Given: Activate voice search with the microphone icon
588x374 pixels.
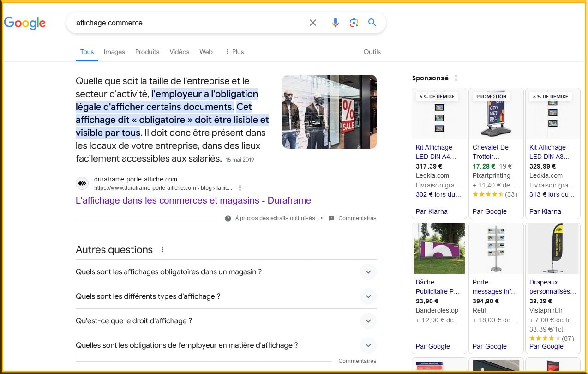Looking at the screenshot, I should (x=335, y=22).
